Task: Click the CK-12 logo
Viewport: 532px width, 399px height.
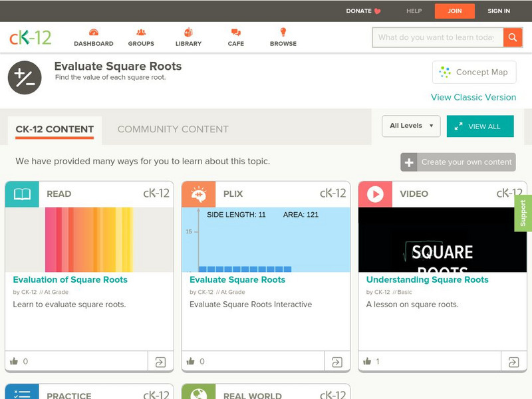Action: 31,37
